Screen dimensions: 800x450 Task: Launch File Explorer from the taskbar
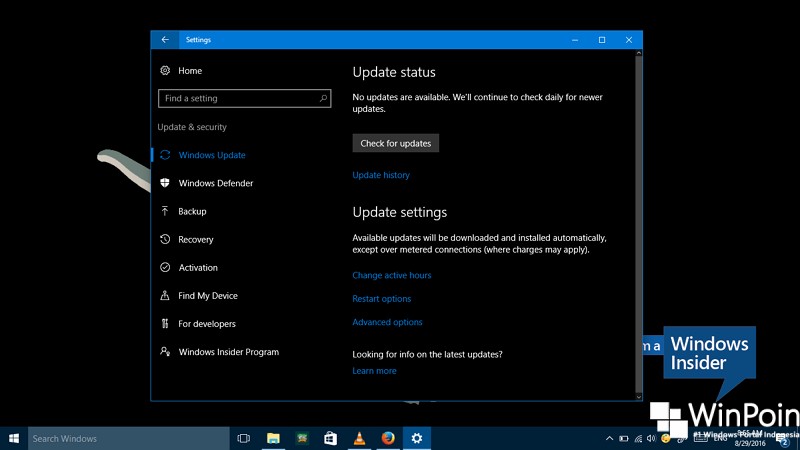(273, 438)
